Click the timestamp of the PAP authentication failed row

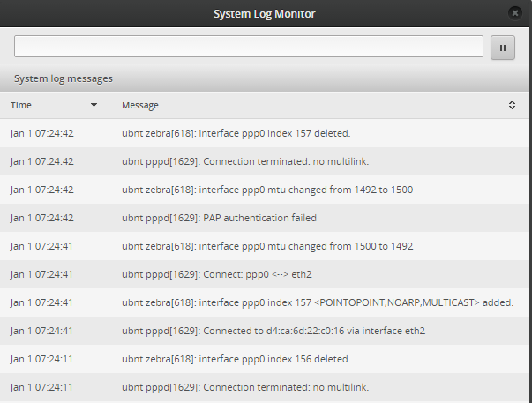(42, 218)
